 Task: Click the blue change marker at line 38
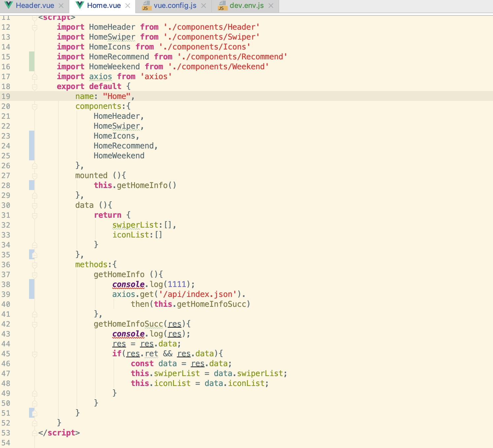pos(32,289)
